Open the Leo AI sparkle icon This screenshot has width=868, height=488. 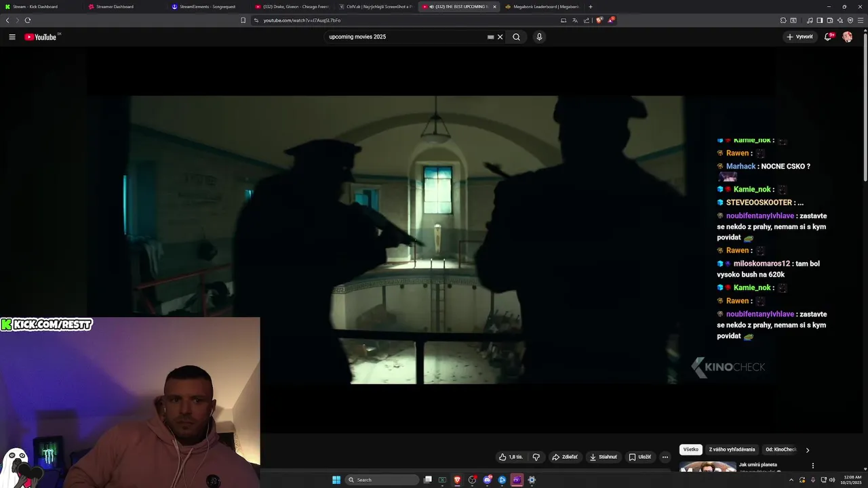(x=840, y=20)
